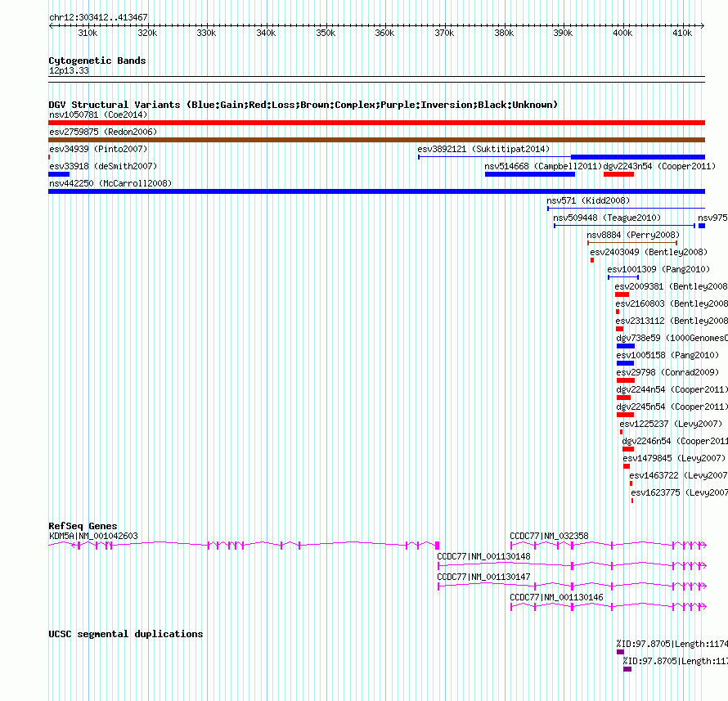
Task: Open variant nsv1050781 (Coe2014) label
Action: tap(98, 115)
